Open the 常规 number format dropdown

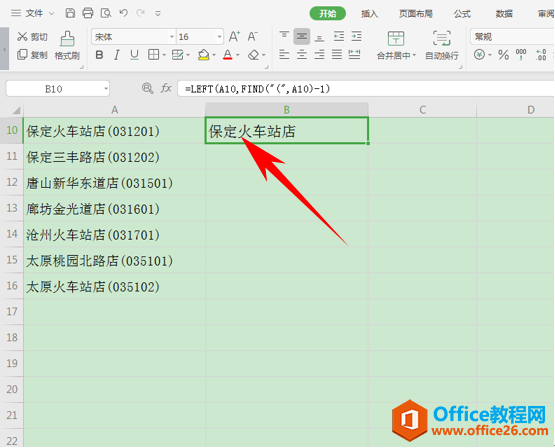point(513,37)
